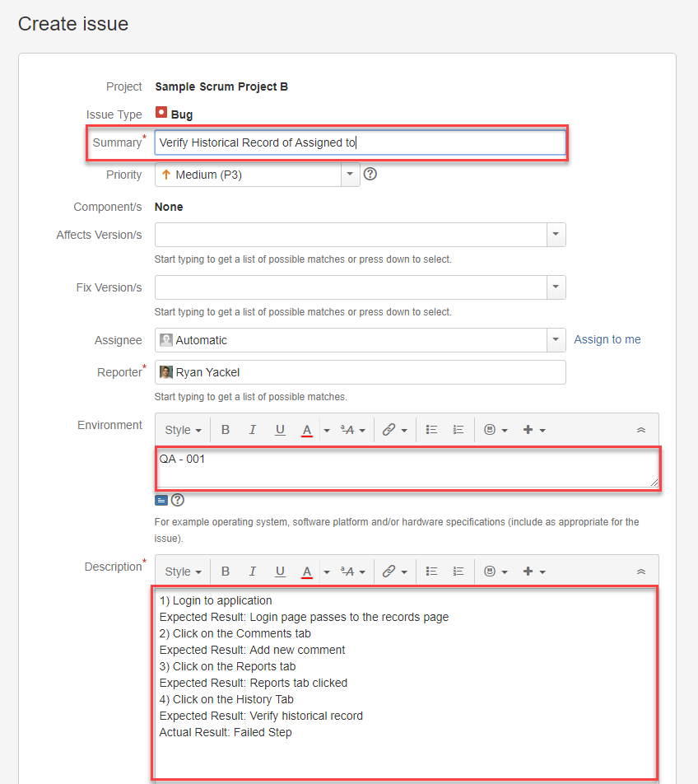The image size is (698, 784).
Task: Insert numbered list in Environment toolbar
Action: pos(458,430)
